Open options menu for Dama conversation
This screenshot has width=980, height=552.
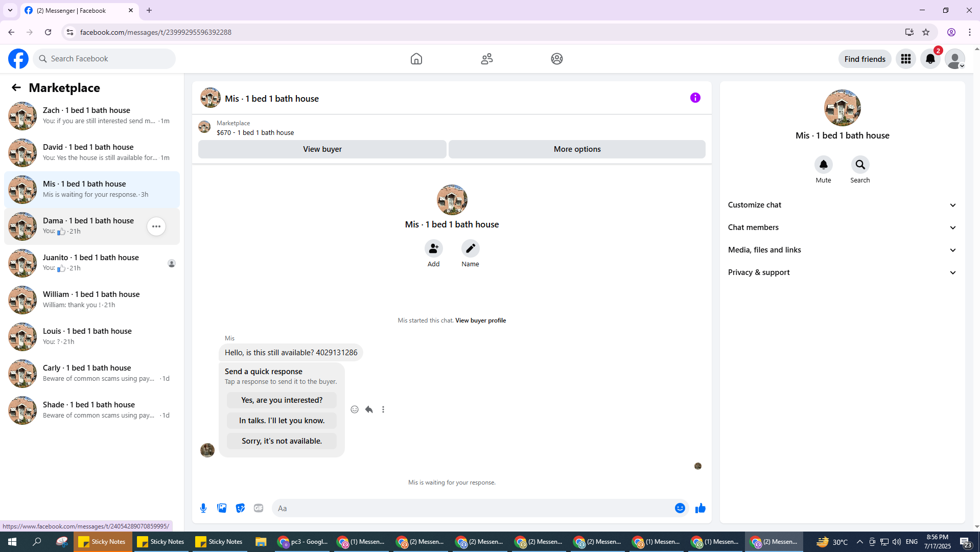click(156, 226)
